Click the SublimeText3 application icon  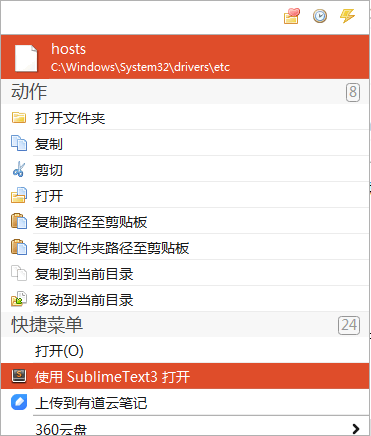(19, 376)
